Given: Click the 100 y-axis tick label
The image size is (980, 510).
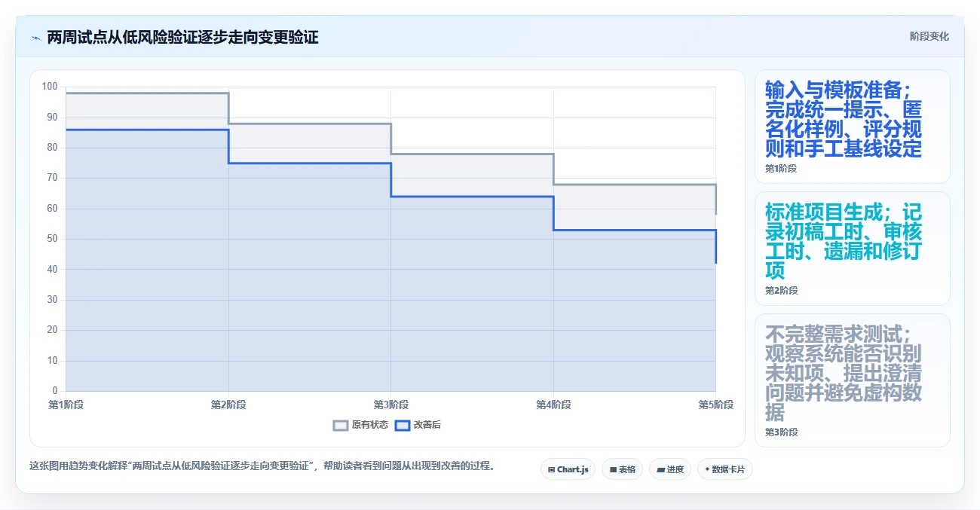Looking at the screenshot, I should 50,87.
